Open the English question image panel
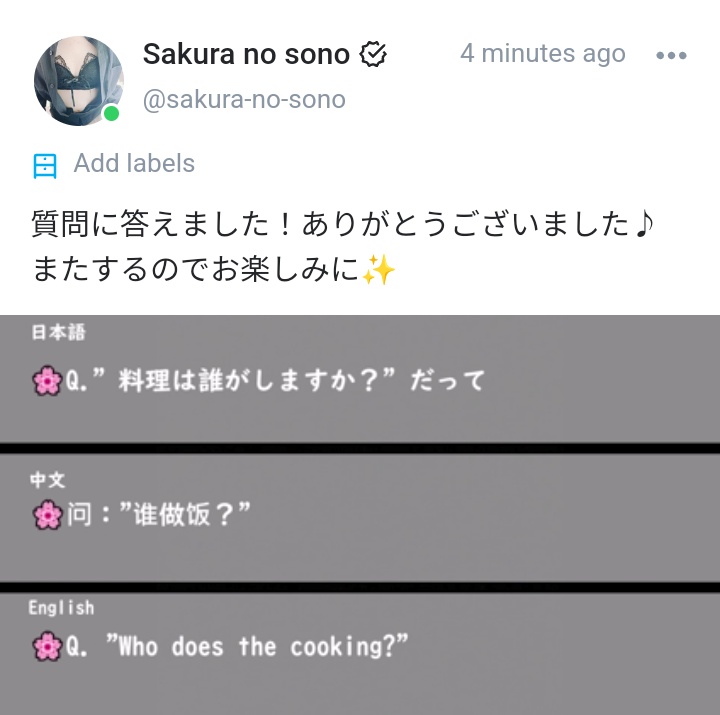Screen dimensions: 720x715 360,653
